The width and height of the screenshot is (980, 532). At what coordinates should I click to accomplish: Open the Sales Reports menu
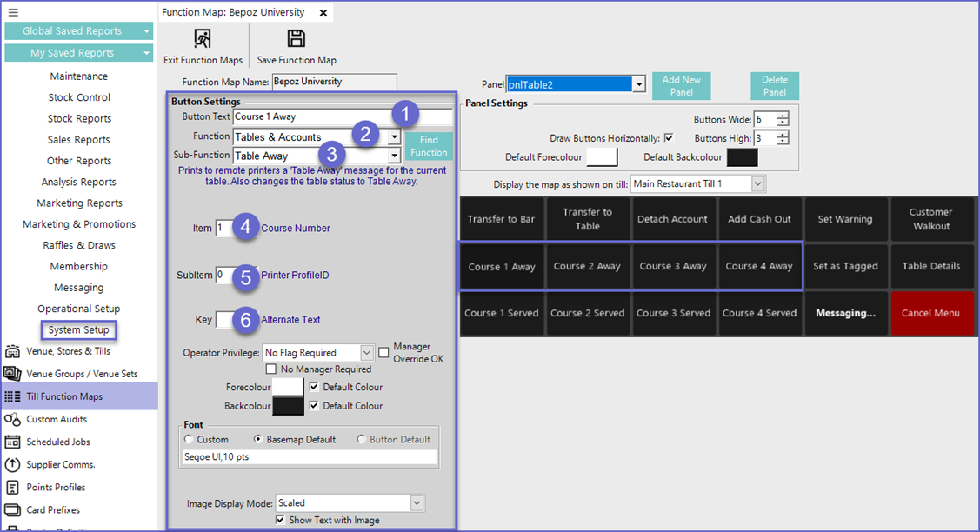[79, 140]
